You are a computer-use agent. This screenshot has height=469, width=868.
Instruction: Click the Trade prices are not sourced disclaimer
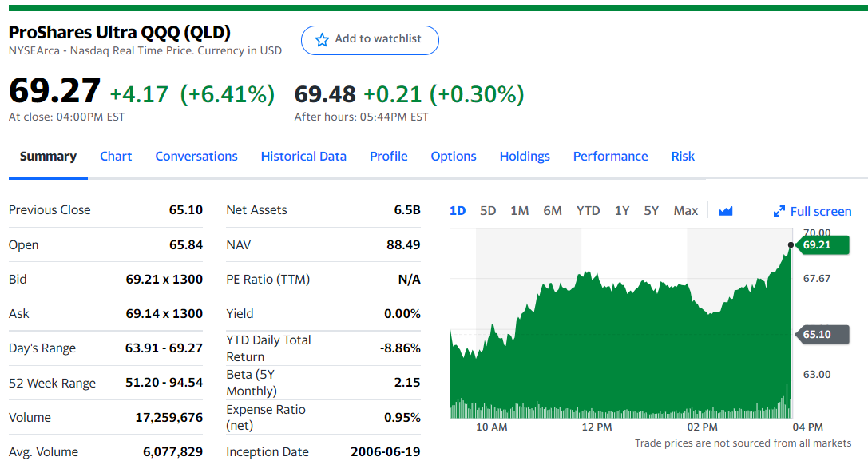(x=743, y=443)
